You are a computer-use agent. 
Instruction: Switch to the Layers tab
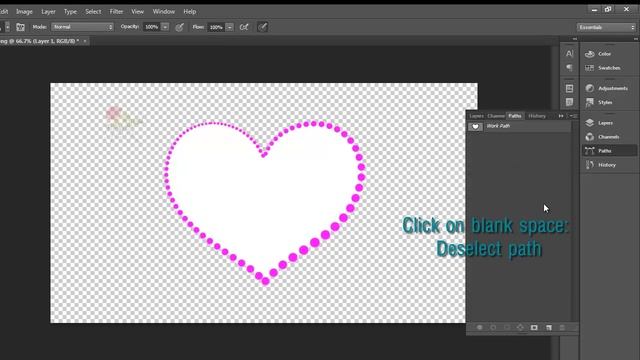tap(476, 116)
